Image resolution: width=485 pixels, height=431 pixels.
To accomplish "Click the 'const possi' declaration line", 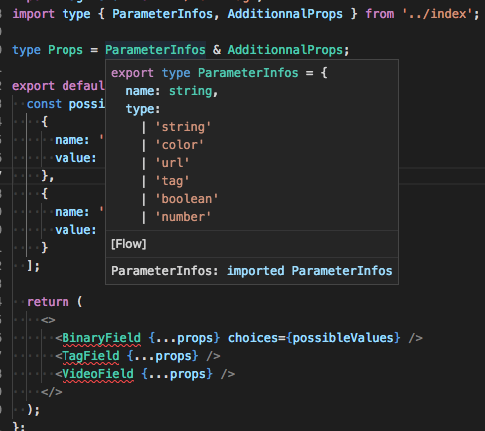I will click(x=66, y=104).
